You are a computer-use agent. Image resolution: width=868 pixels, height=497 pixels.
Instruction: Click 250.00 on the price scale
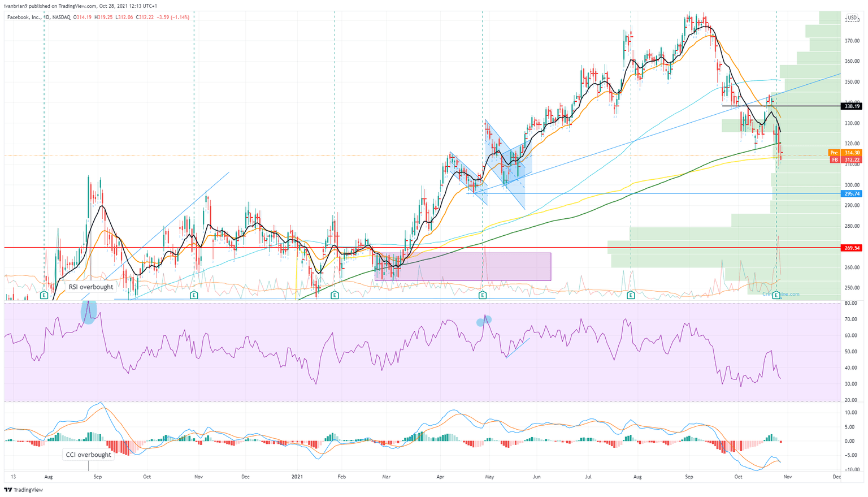pos(852,288)
